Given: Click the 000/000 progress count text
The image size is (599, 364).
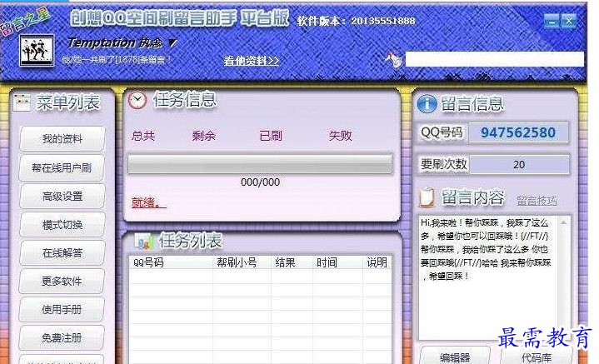Looking at the screenshot, I should click(x=260, y=182).
